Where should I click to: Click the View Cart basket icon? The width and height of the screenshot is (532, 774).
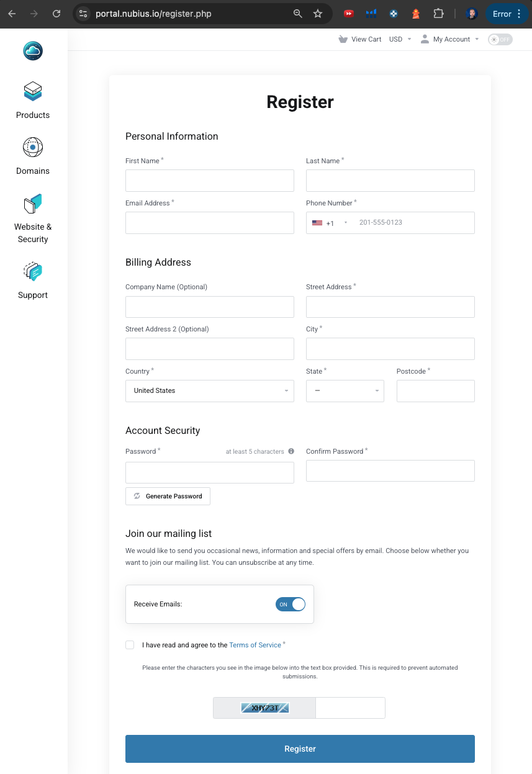coord(343,39)
